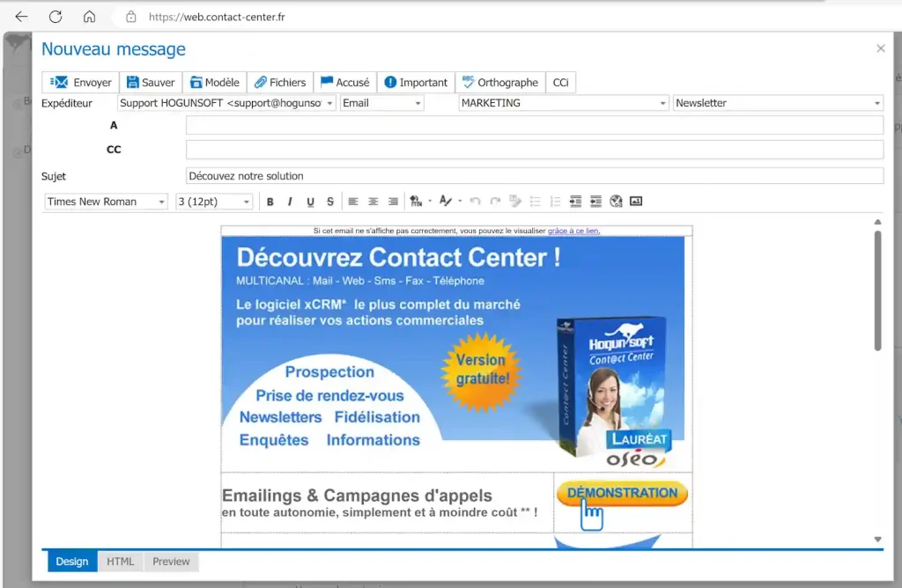Click the browser address bar URL
This screenshot has width=902, height=588.
click(x=217, y=18)
